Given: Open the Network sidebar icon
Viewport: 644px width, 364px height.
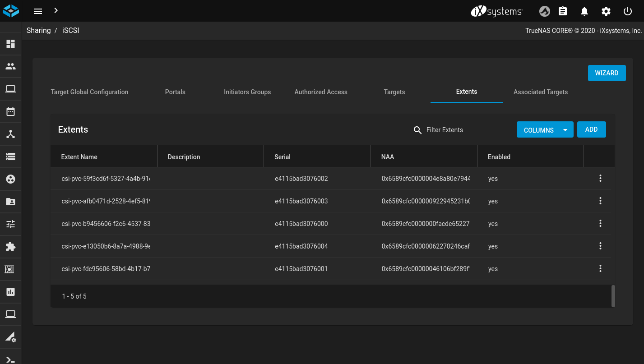Looking at the screenshot, I should tap(10, 134).
